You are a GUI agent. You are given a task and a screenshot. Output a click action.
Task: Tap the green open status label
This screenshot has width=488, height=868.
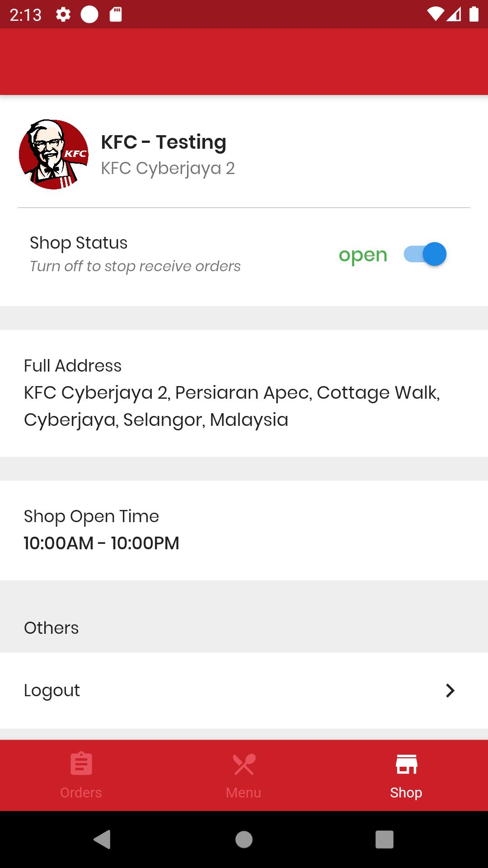363,255
